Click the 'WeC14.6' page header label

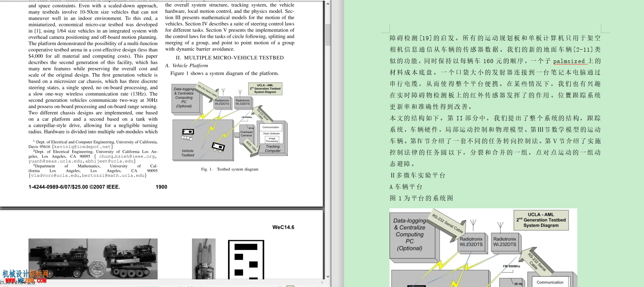(283, 227)
